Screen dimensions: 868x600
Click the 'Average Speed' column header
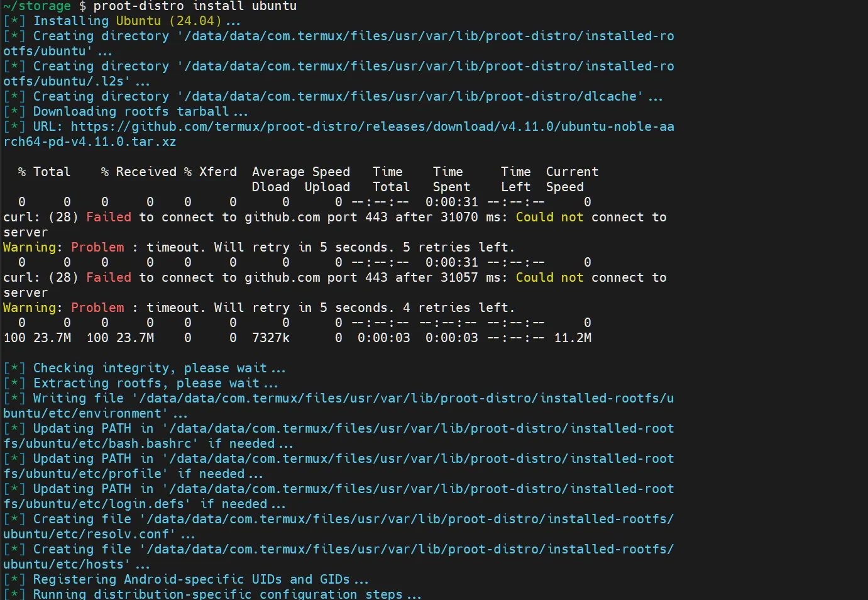(x=300, y=172)
